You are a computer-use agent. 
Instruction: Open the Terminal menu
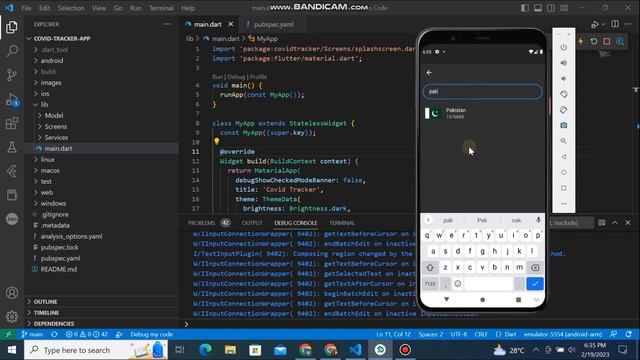(x=161, y=8)
